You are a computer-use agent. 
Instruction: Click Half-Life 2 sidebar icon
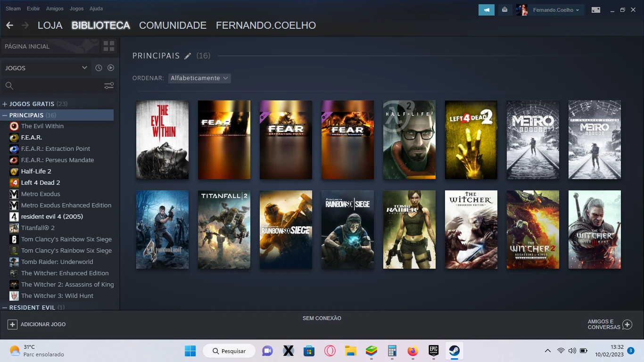[14, 171]
